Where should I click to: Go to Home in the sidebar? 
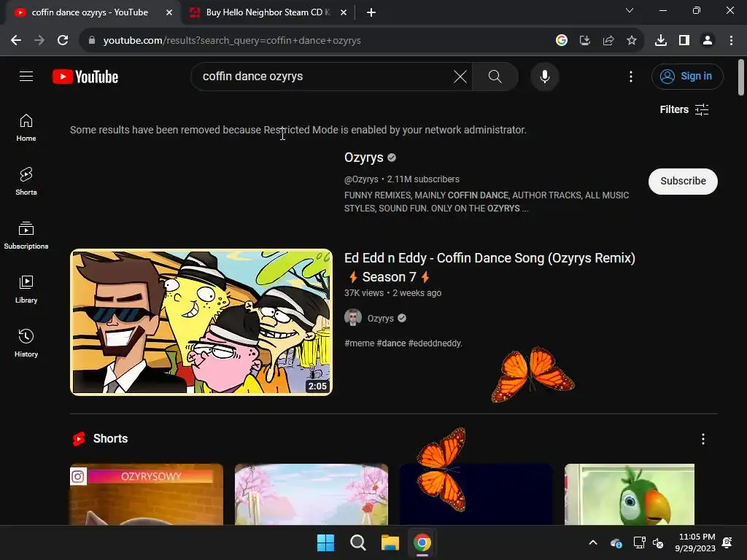pyautogui.click(x=26, y=128)
